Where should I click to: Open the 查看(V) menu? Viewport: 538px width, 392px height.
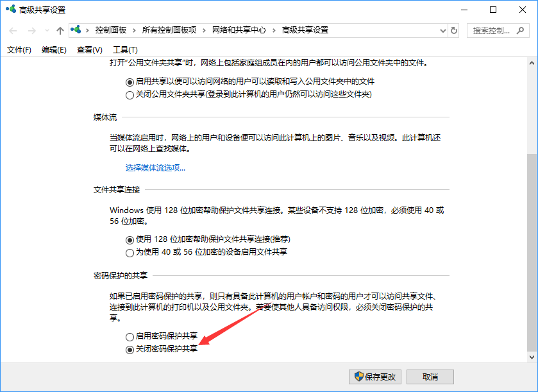[90, 50]
